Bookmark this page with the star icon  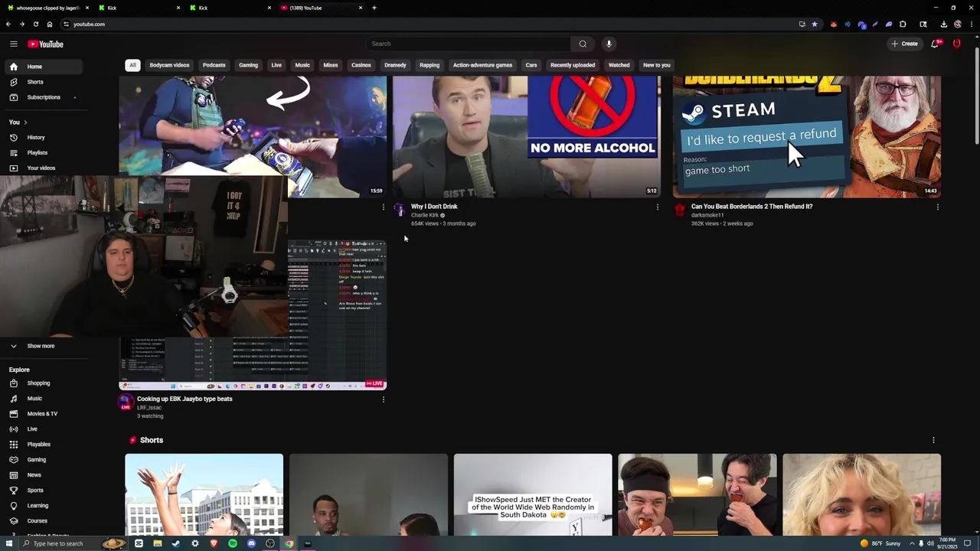[814, 24]
